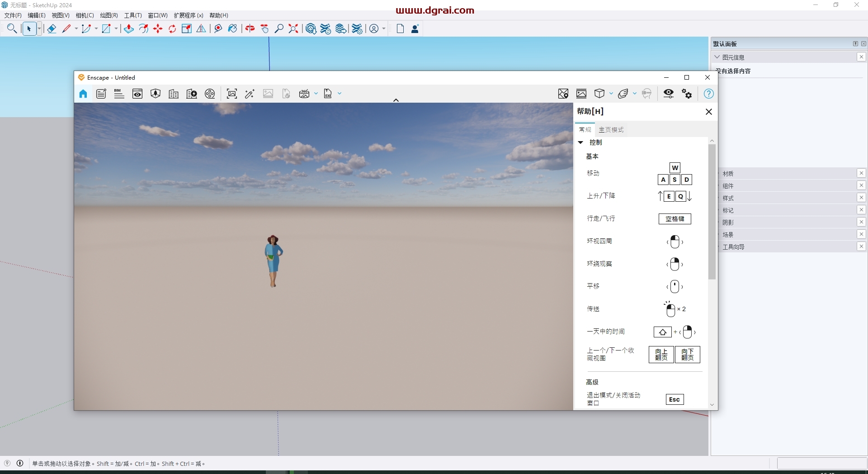Collapse the 控制 section triangle
Screen dimensions: 868x474
point(581,142)
